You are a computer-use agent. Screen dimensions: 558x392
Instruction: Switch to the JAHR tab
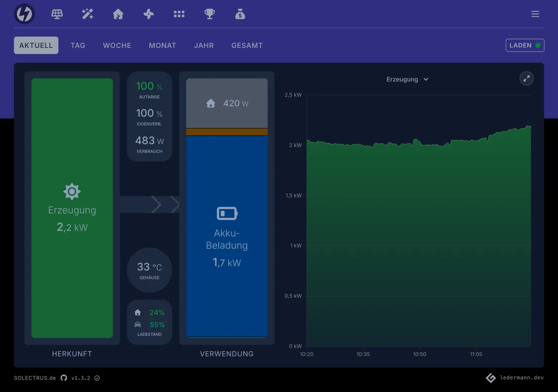pyautogui.click(x=204, y=45)
